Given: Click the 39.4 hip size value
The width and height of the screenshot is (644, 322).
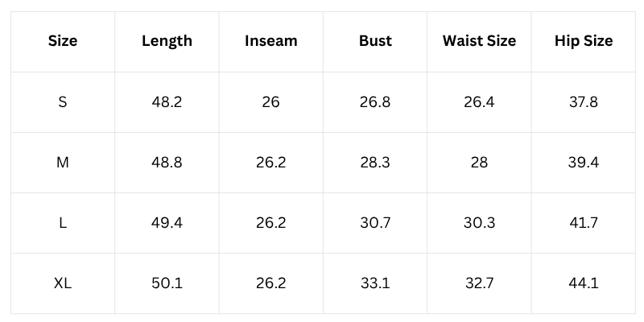Looking at the screenshot, I should click(584, 163).
